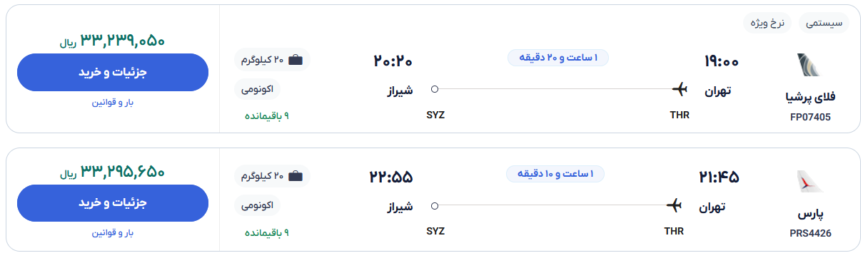Image resolution: width=868 pixels, height=263 pixels.
Task: Click the سیستمی tag on the first flight
Action: [824, 23]
